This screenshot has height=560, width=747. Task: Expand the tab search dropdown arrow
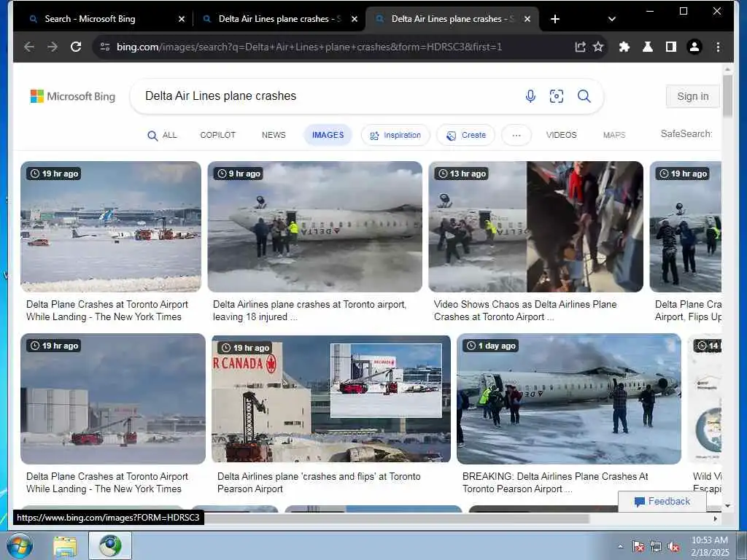(612, 19)
